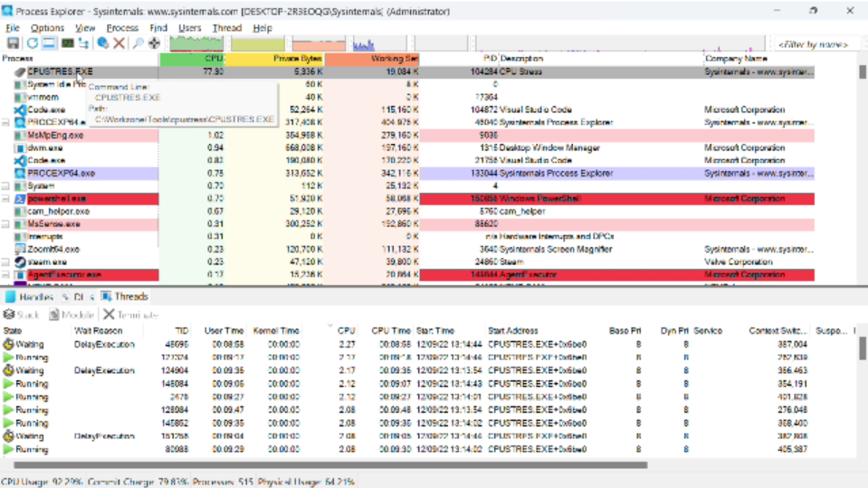
Task: Click the Stack button
Action: [21, 315]
